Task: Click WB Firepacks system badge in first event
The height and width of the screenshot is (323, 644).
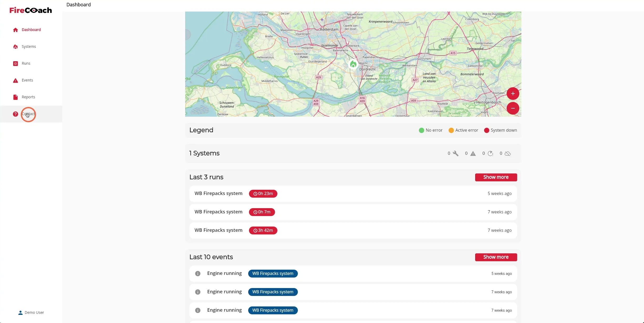Action: click(x=273, y=274)
